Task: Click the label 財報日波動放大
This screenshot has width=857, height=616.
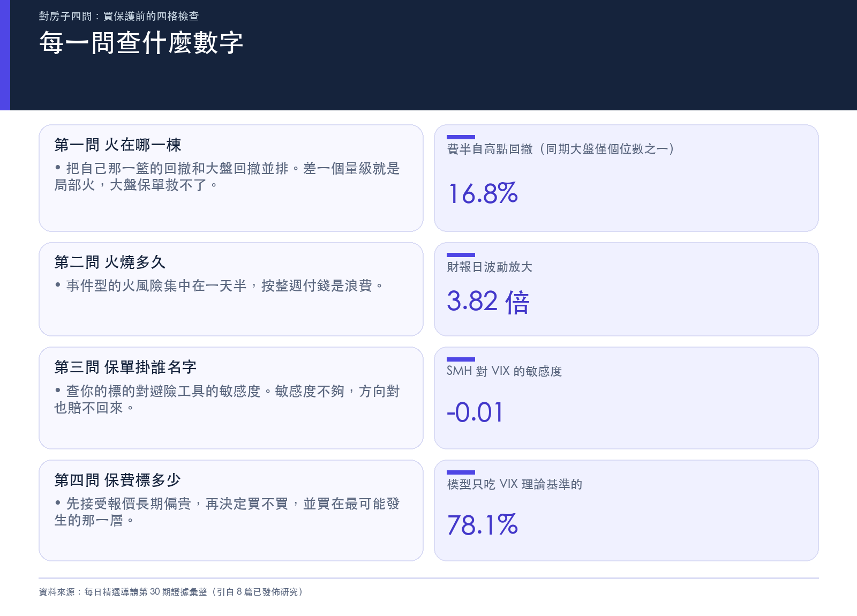Action: click(x=490, y=267)
